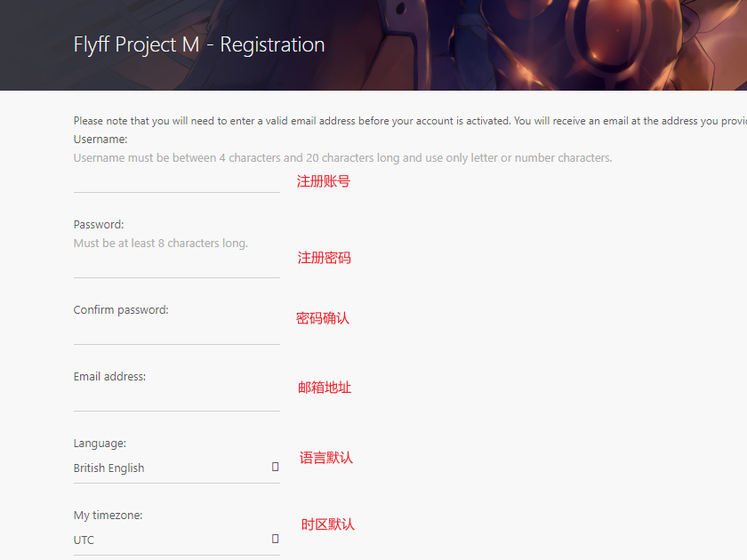Click the Language: label
Screen dimensions: 747x560
[x=100, y=444]
